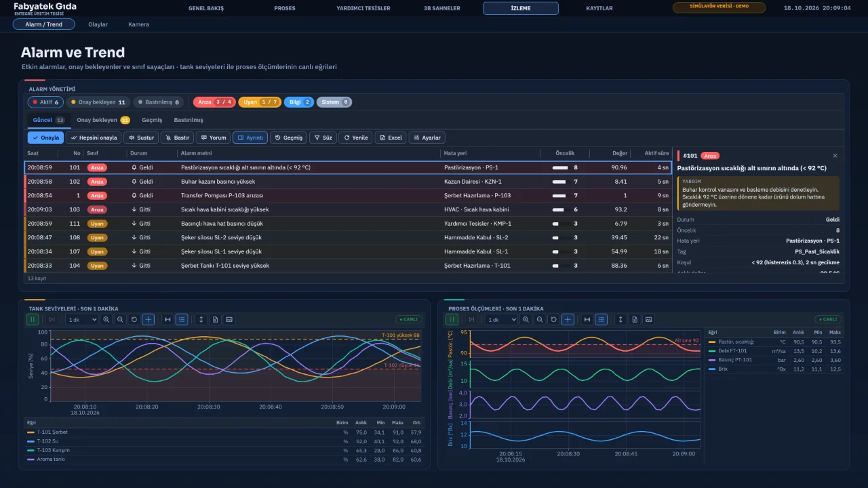This screenshot has height=488, width=868.
Task: Open the Kamera sub-tab
Action: coord(138,24)
